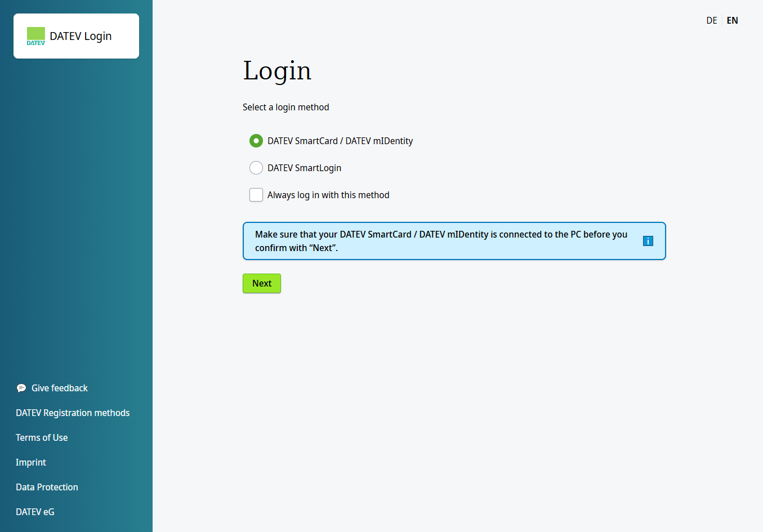Click the DATEV SmartLogin label text

click(x=305, y=168)
